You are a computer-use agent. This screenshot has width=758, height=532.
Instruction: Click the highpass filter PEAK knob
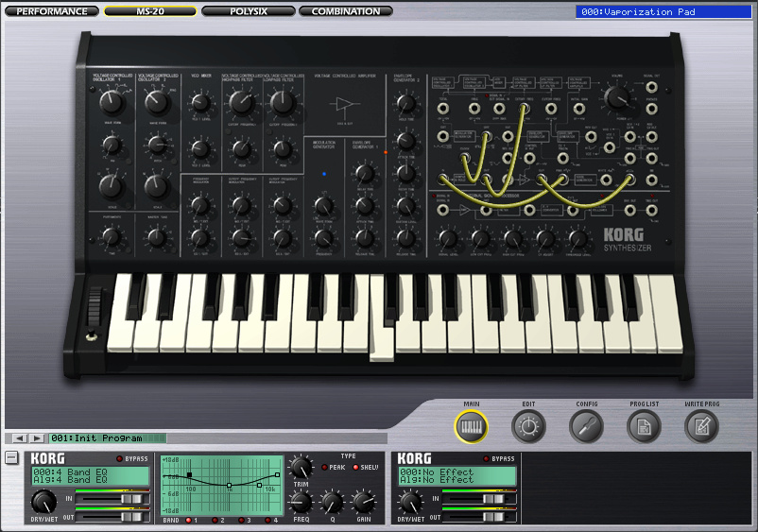click(241, 150)
